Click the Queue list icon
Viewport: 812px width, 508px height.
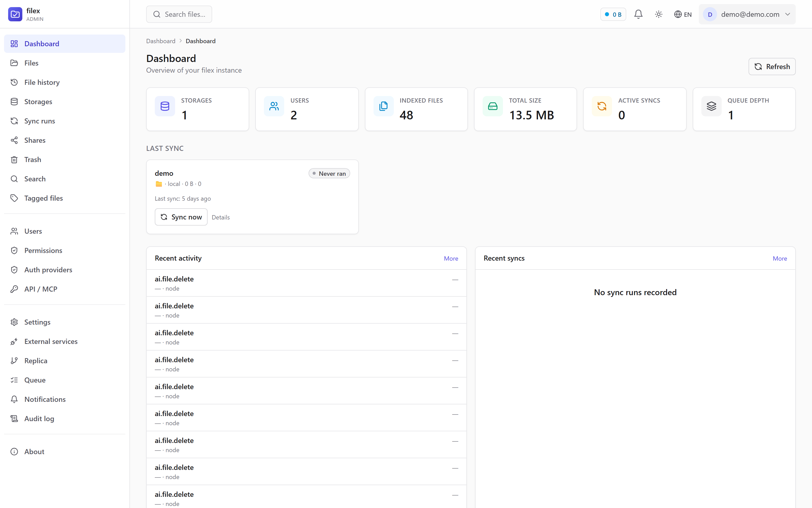click(14, 380)
